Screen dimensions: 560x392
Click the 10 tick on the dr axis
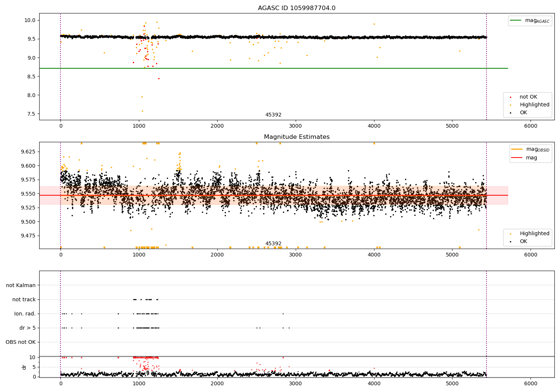(x=33, y=357)
